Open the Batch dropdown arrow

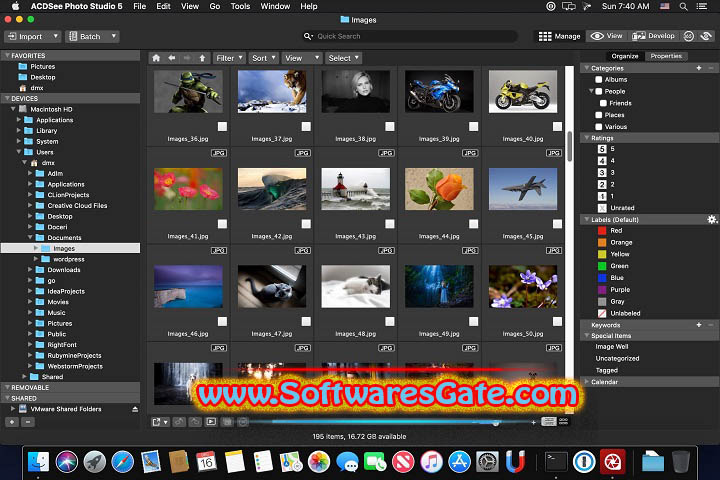(113, 36)
